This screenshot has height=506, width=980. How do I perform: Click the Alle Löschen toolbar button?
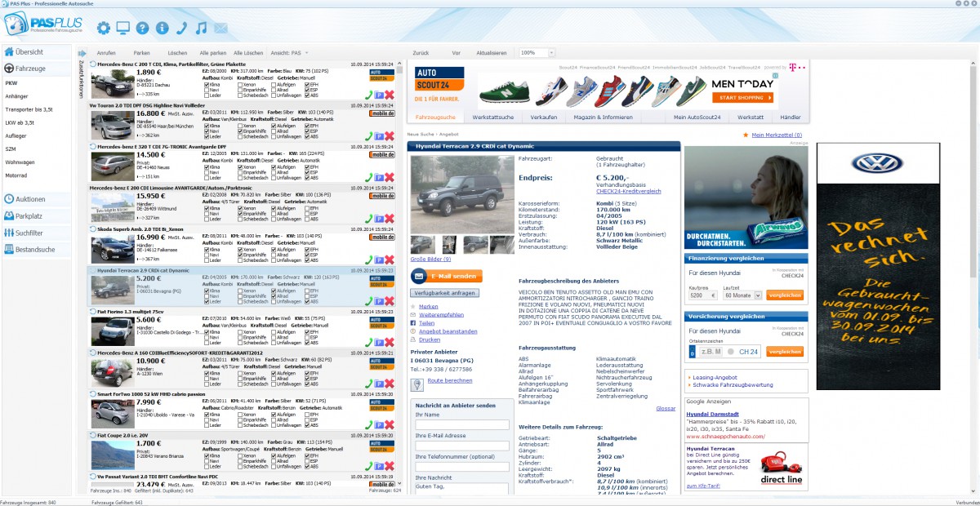pos(248,52)
